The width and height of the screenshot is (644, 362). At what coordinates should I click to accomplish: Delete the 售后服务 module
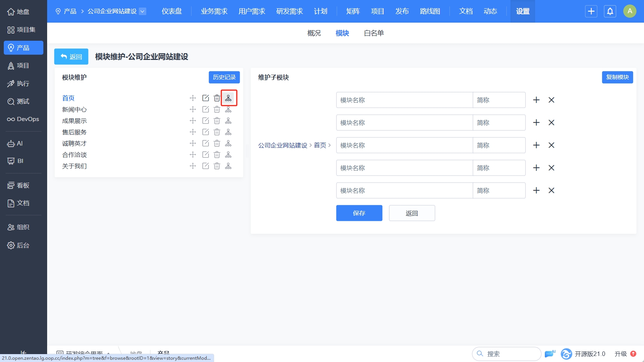[x=217, y=132]
